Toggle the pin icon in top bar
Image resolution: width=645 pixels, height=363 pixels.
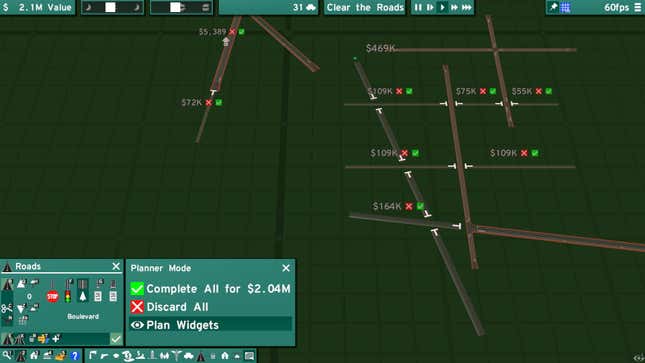point(554,7)
